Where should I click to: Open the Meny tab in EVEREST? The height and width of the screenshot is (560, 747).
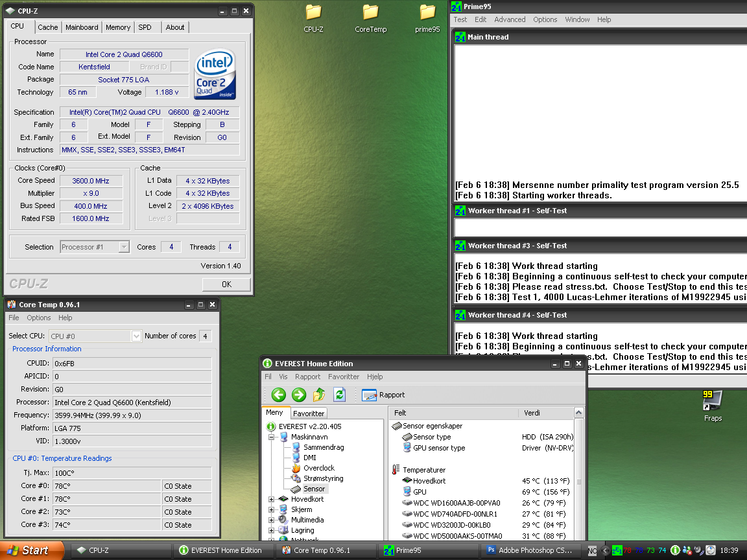(x=274, y=412)
